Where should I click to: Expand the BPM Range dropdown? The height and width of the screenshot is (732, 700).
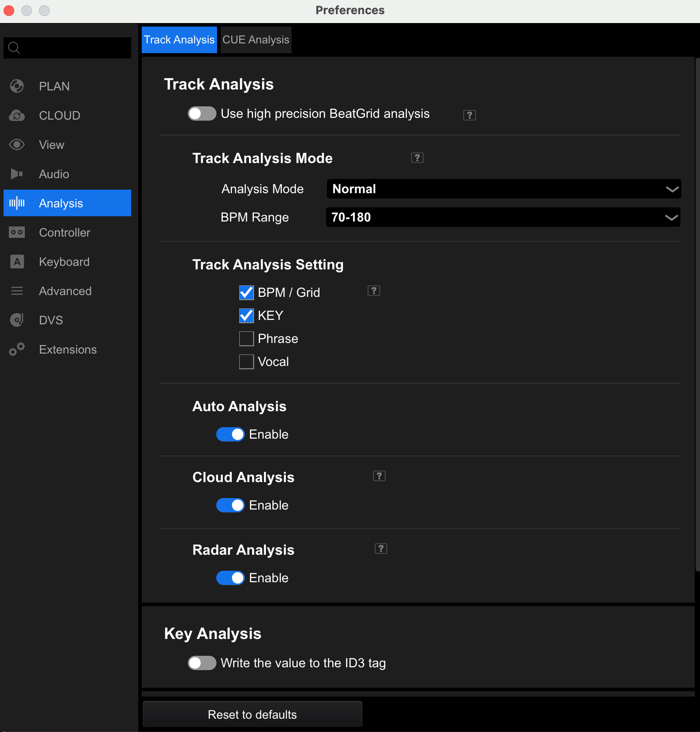pyautogui.click(x=503, y=217)
